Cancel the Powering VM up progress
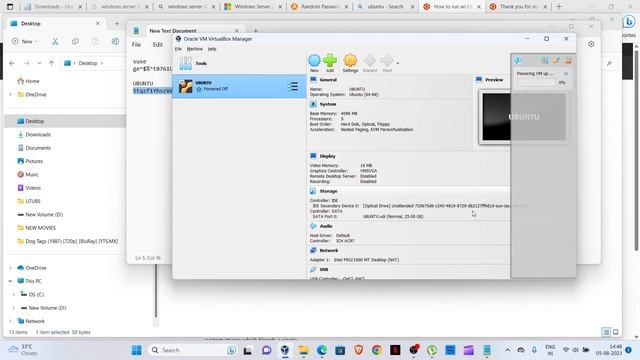The image size is (640, 360). [566, 73]
